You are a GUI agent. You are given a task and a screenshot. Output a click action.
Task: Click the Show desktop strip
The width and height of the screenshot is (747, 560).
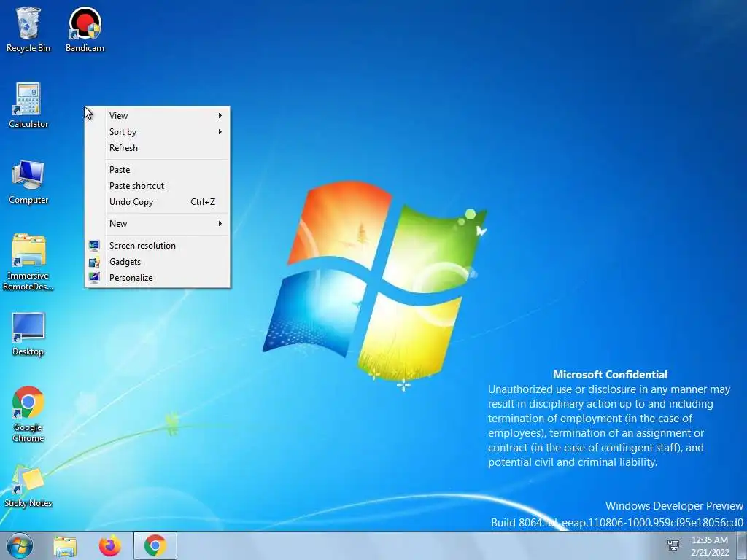742,545
